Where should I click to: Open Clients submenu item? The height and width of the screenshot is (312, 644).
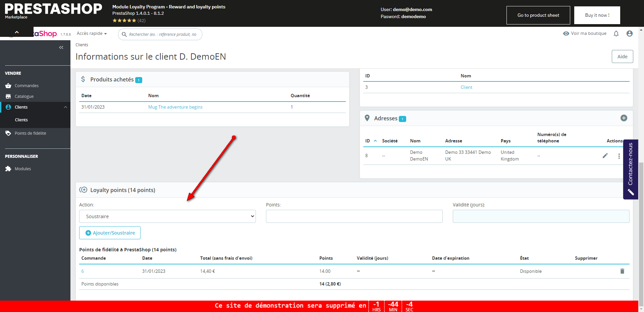pyautogui.click(x=21, y=120)
